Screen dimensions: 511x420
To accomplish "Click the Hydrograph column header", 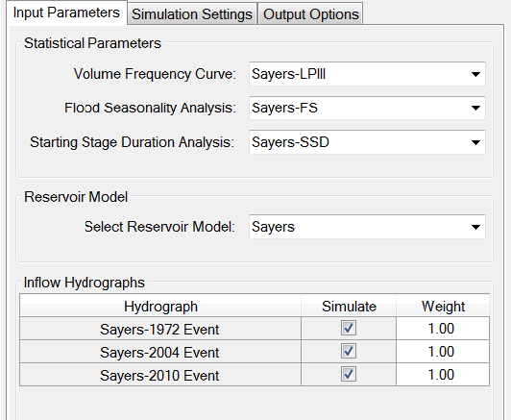I will coord(160,306).
